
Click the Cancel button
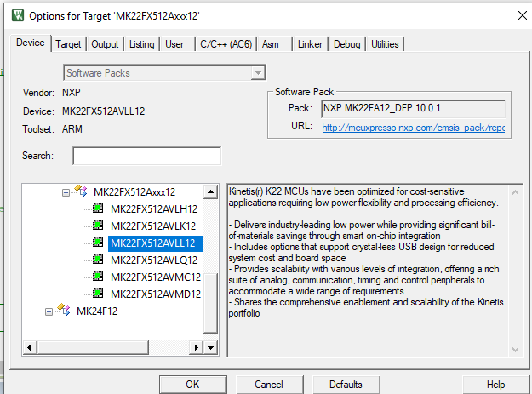pyautogui.click(x=269, y=385)
